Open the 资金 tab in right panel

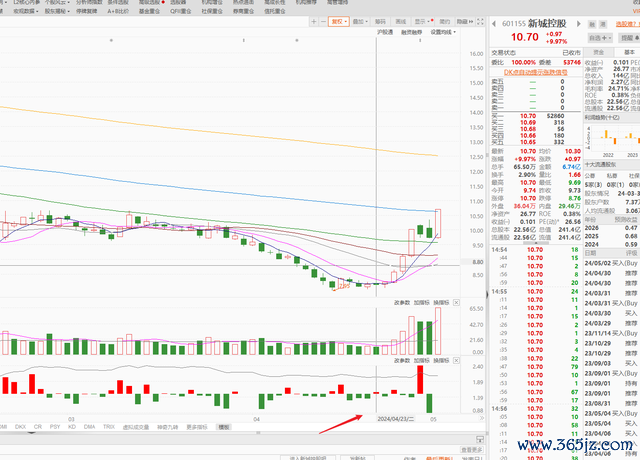click(598, 52)
